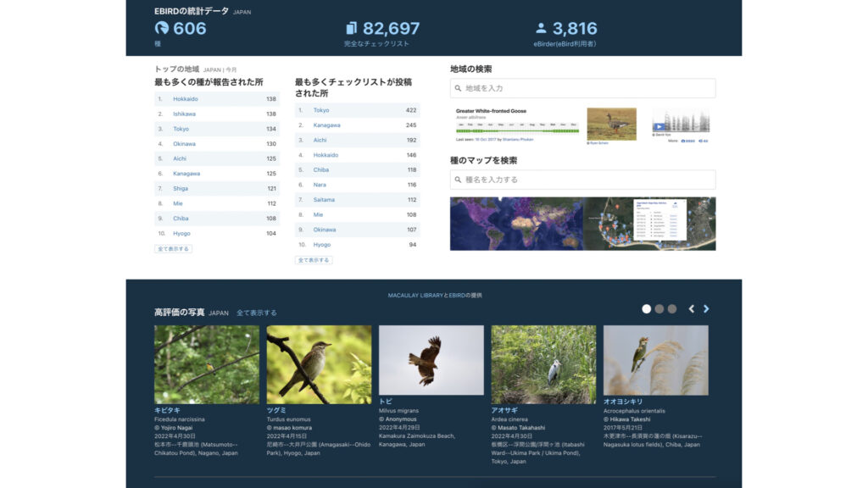
Task: Go to the previous photo set arrow
Action: coord(692,308)
